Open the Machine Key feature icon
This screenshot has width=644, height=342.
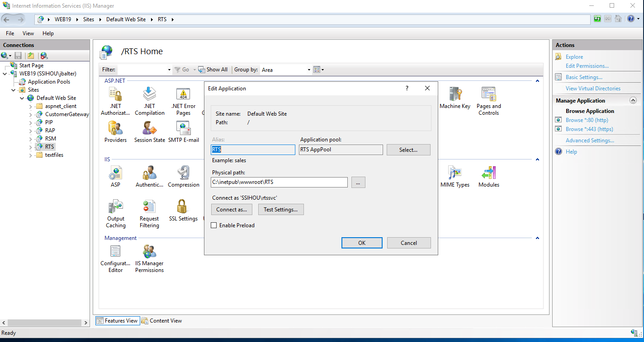coord(455,94)
